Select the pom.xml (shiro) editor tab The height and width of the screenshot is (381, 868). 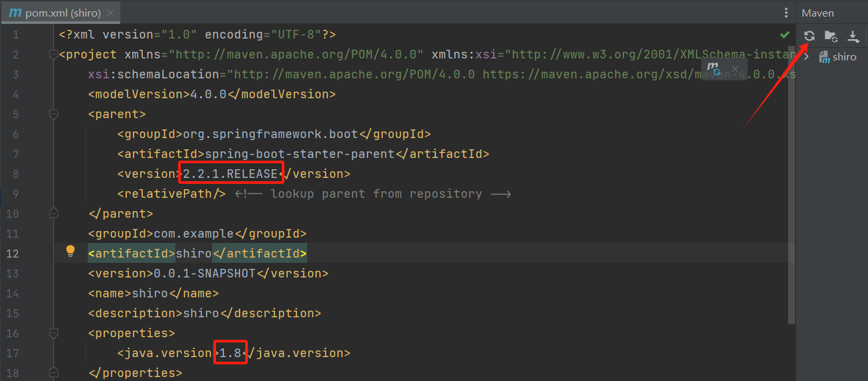coord(61,13)
